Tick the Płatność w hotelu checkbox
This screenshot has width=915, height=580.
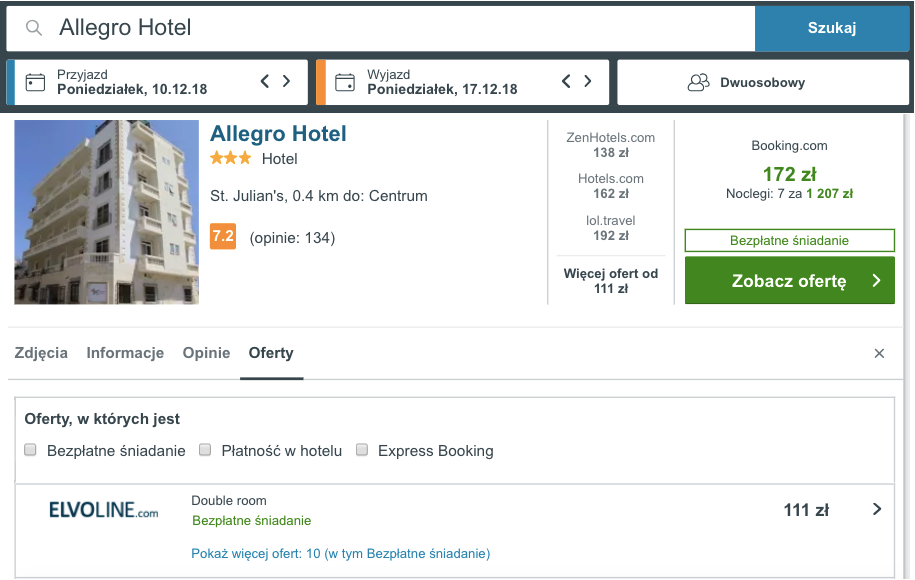pos(205,450)
